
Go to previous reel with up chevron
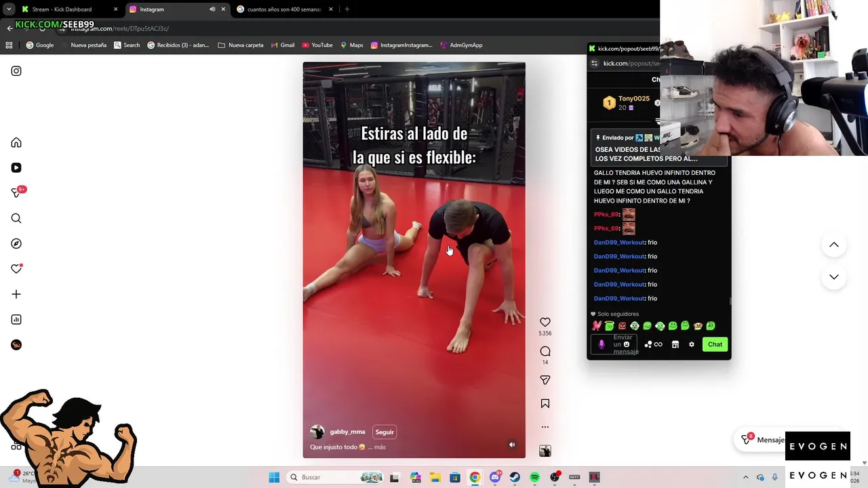pos(834,245)
